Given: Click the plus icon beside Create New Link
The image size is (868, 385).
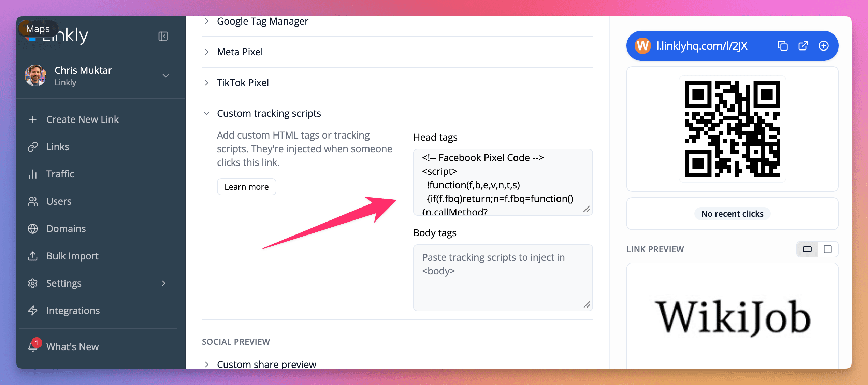Looking at the screenshot, I should coord(33,119).
